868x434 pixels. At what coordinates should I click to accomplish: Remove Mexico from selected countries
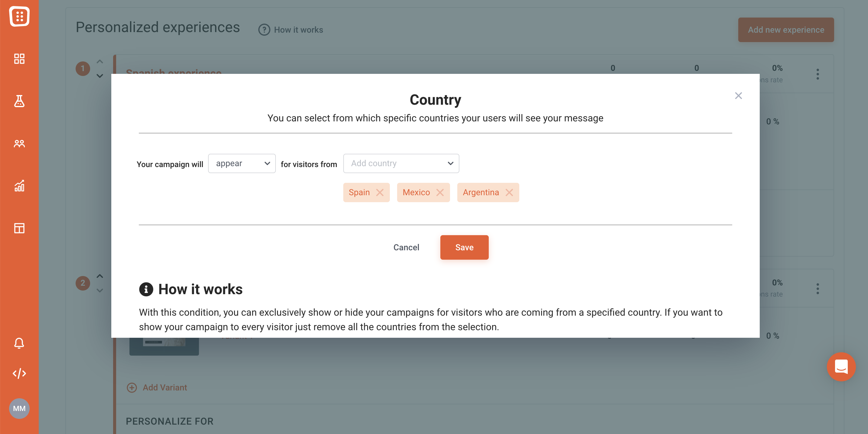pos(440,192)
